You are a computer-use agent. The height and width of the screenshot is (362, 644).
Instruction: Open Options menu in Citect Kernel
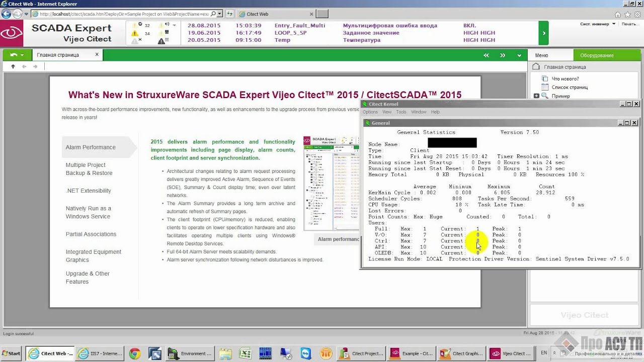coord(370,112)
